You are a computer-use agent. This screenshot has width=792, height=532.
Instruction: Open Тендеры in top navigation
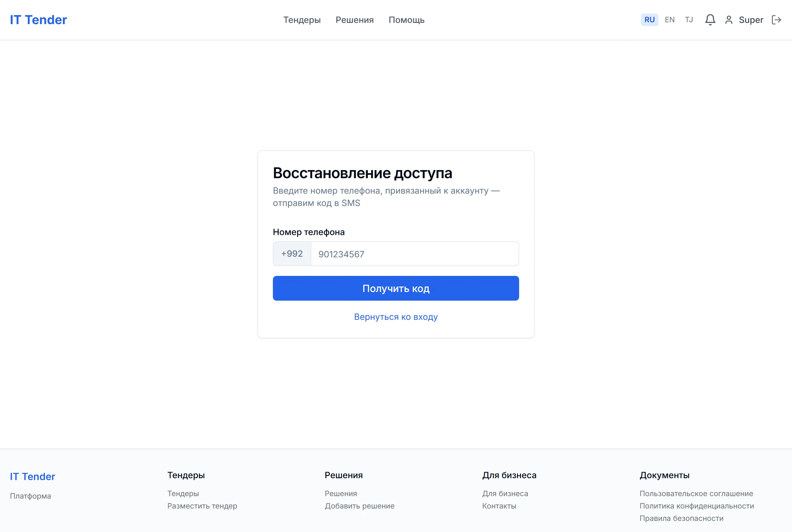302,20
